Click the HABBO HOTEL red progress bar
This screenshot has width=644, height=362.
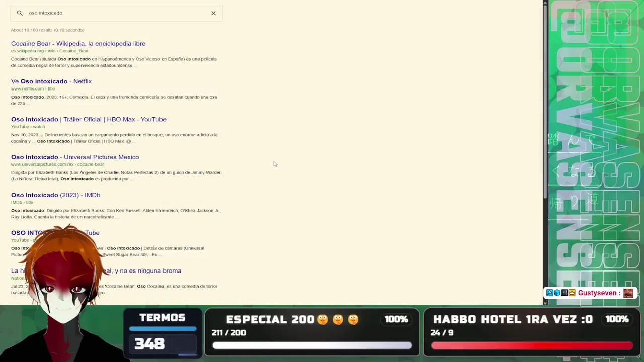(532, 345)
